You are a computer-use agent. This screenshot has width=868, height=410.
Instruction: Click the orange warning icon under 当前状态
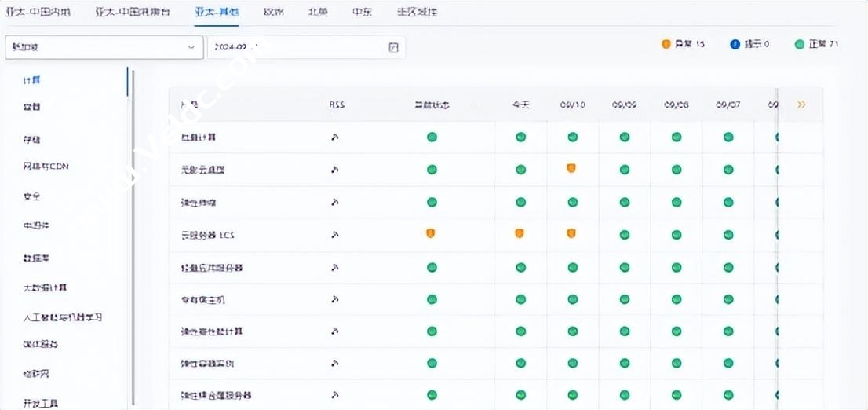[431, 234]
